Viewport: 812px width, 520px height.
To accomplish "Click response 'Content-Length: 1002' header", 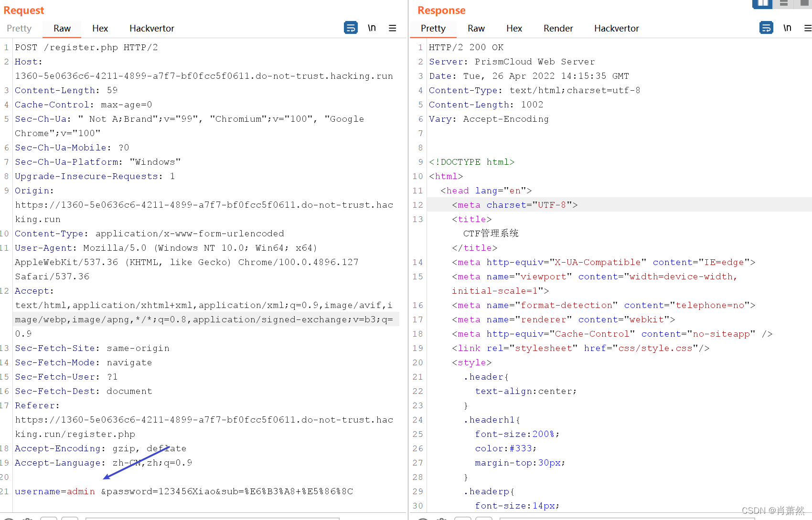I will [486, 105].
